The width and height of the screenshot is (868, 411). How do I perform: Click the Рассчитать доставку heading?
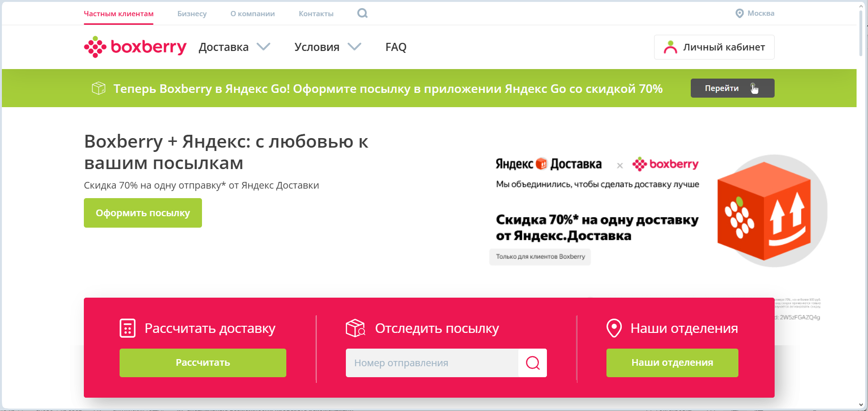tap(210, 328)
